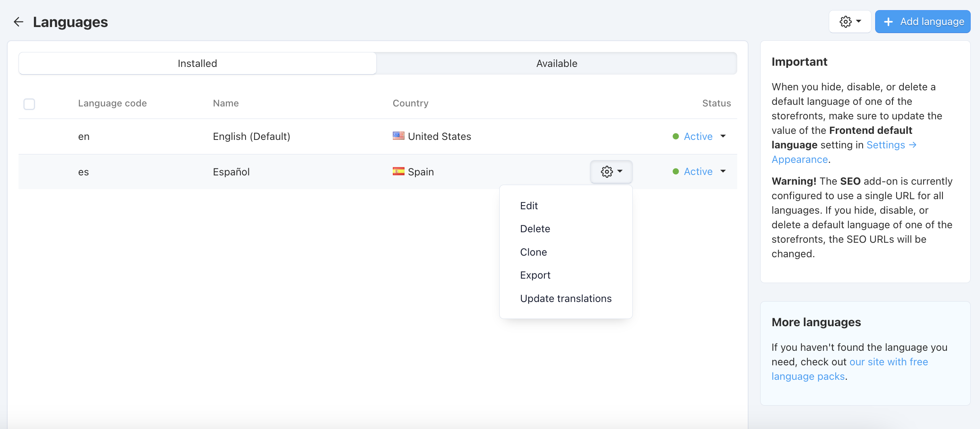Click the United States flag icon
The width and height of the screenshot is (980, 429).
pos(398,136)
